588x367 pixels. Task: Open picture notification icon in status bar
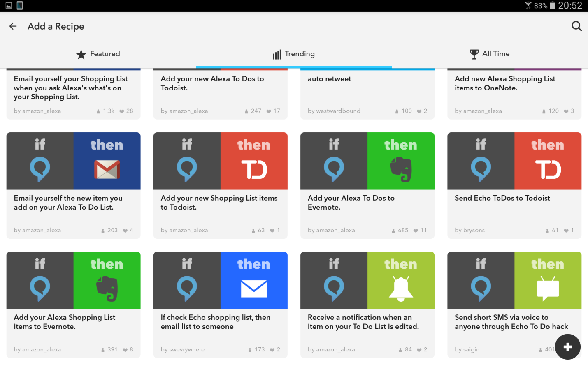click(x=9, y=5)
